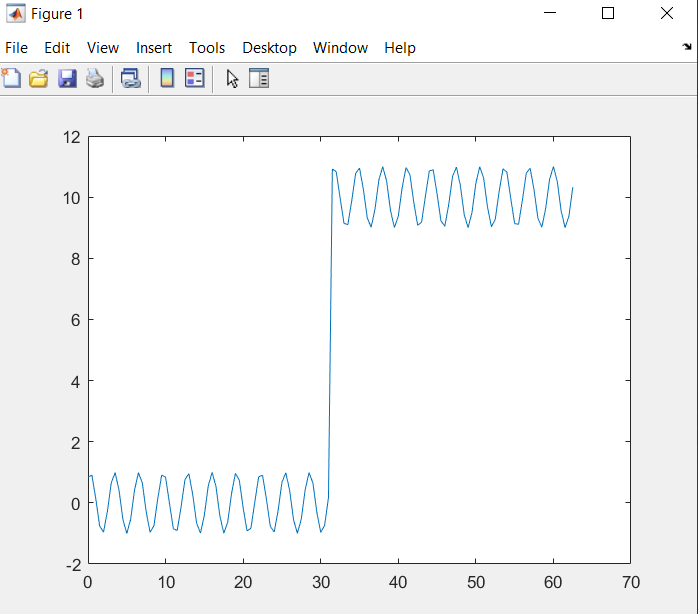Open a file using the folder icon
698x614 pixels.
tap(39, 78)
